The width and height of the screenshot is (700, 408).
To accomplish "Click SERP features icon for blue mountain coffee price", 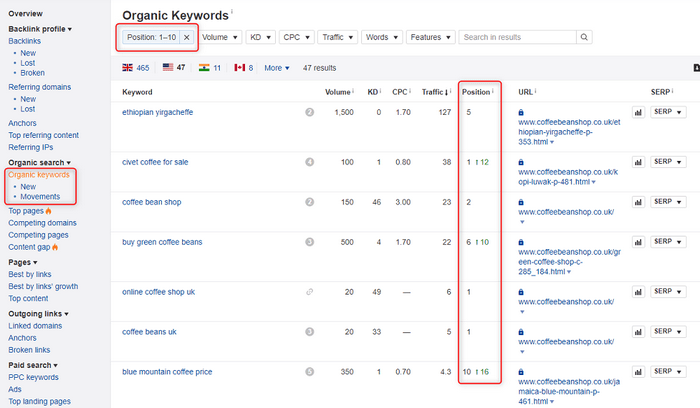I will click(x=309, y=372).
